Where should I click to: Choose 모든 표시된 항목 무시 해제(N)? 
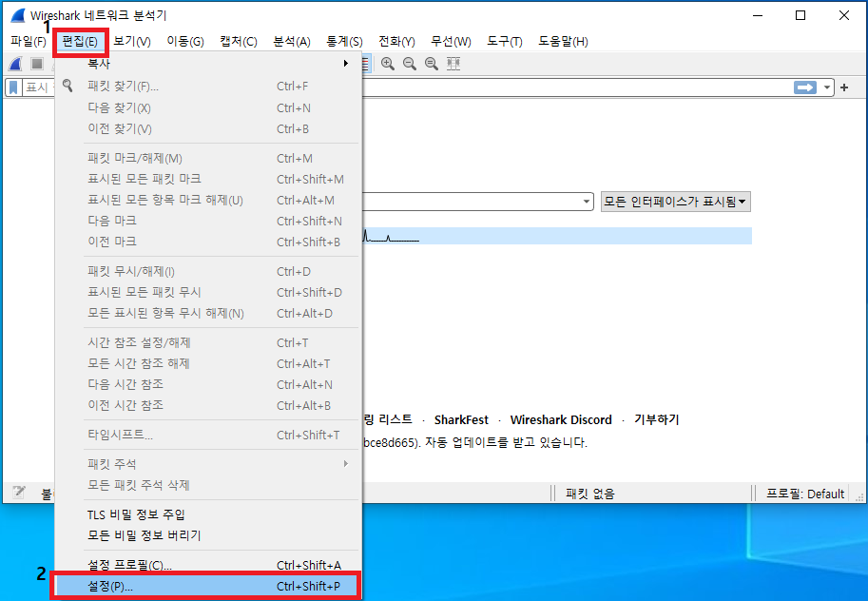(x=208, y=313)
